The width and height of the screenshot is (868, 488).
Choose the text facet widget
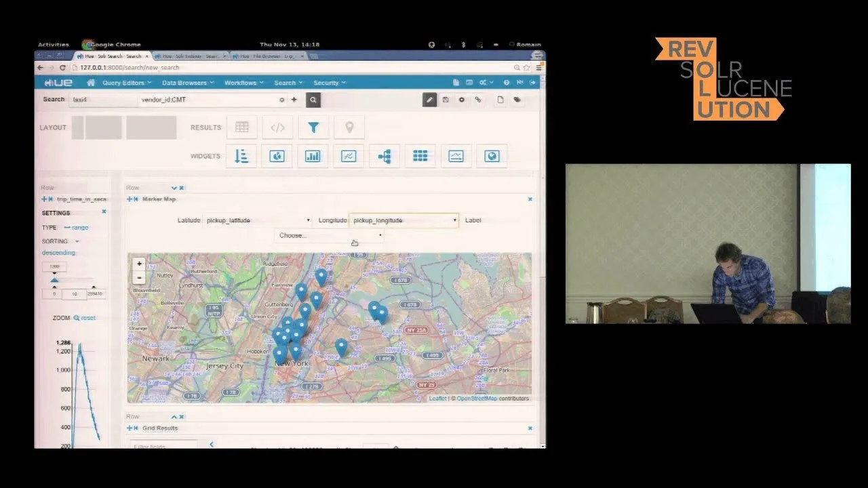coord(241,156)
